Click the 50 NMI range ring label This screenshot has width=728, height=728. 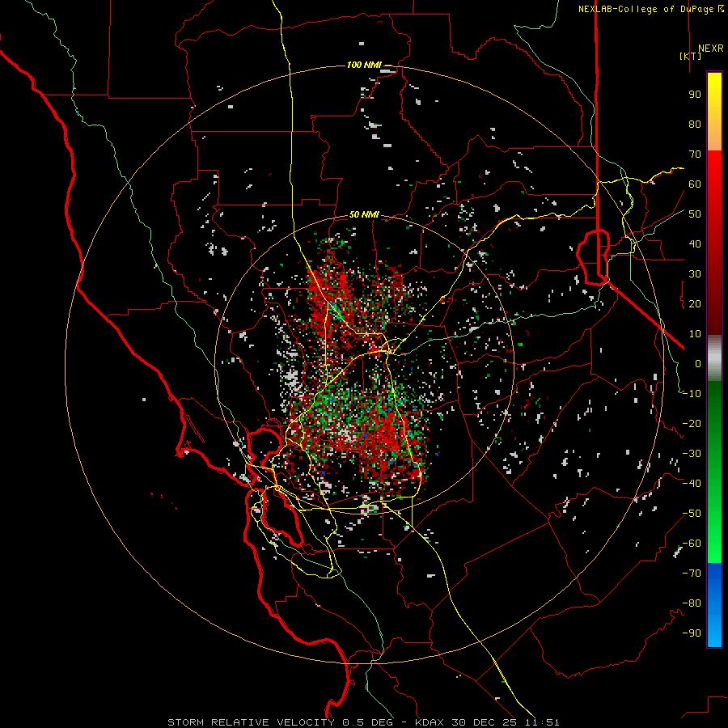[364, 214]
